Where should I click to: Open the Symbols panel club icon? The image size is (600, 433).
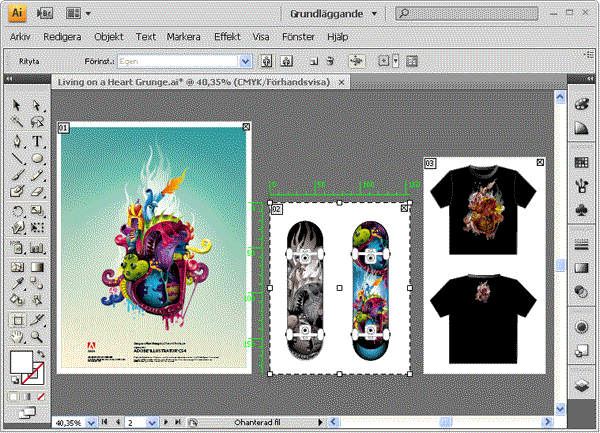(581, 210)
